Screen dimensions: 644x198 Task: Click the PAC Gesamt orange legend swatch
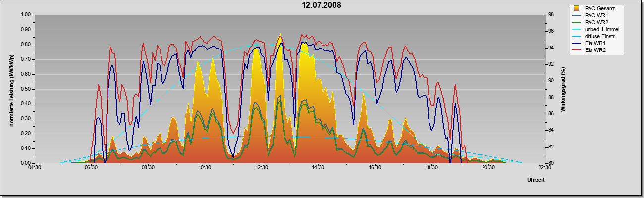pyautogui.click(x=577, y=8)
